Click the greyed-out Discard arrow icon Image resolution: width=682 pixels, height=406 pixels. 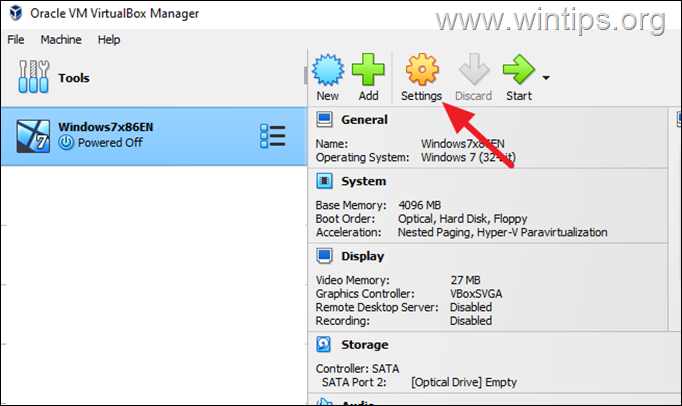(x=474, y=69)
